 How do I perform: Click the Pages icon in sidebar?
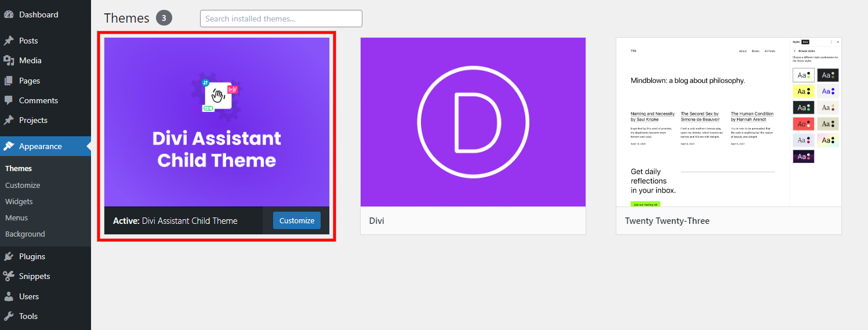tap(9, 81)
